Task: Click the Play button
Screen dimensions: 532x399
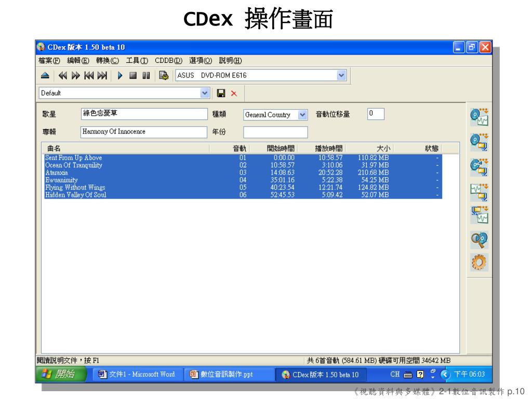Action: tap(120, 75)
